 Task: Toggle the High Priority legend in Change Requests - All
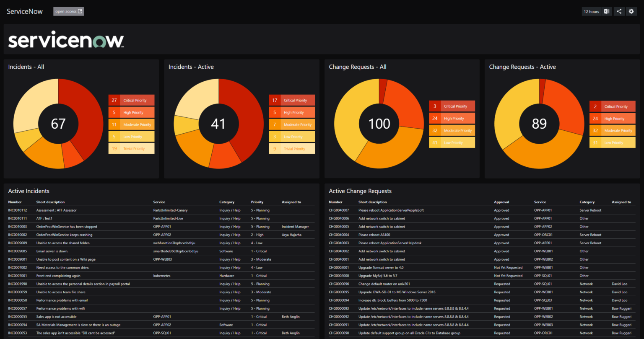pos(452,118)
